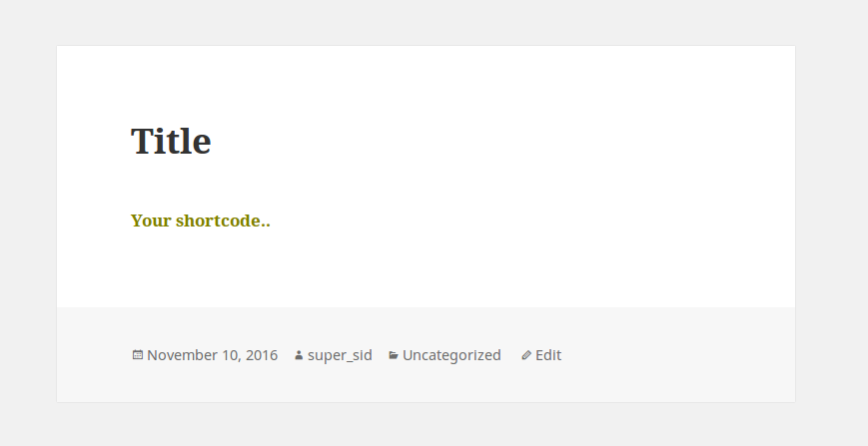868x446 pixels.
Task: Click the light grey page background above post
Action: point(434,22)
